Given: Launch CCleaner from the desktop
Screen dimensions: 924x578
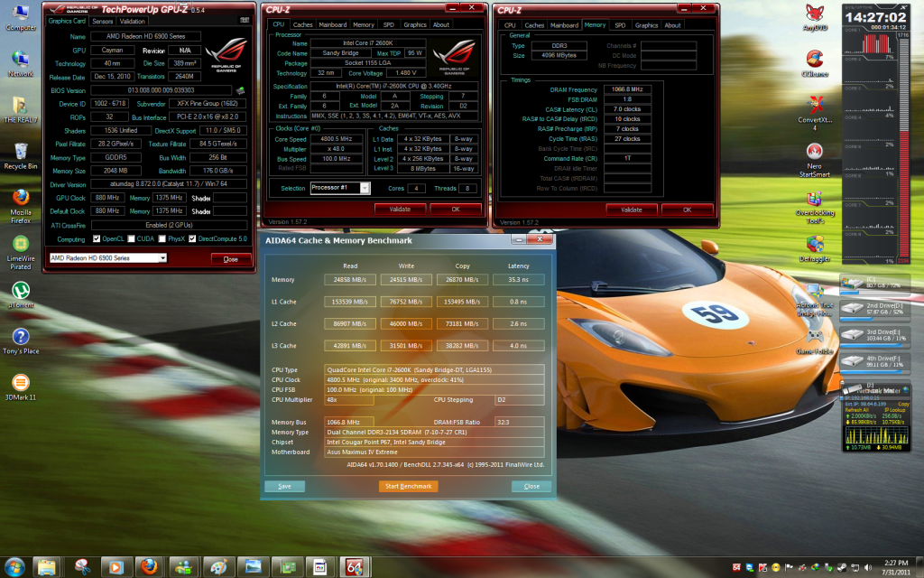Looking at the screenshot, I should click(x=815, y=64).
